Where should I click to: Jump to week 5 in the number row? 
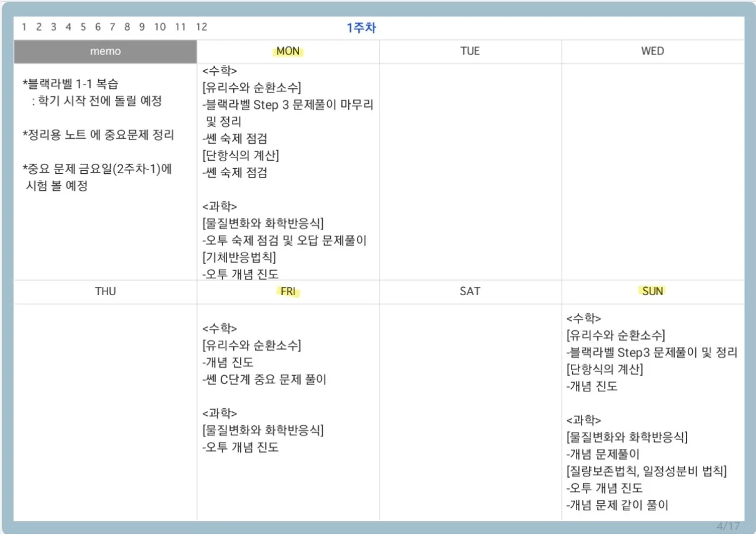pyautogui.click(x=83, y=27)
